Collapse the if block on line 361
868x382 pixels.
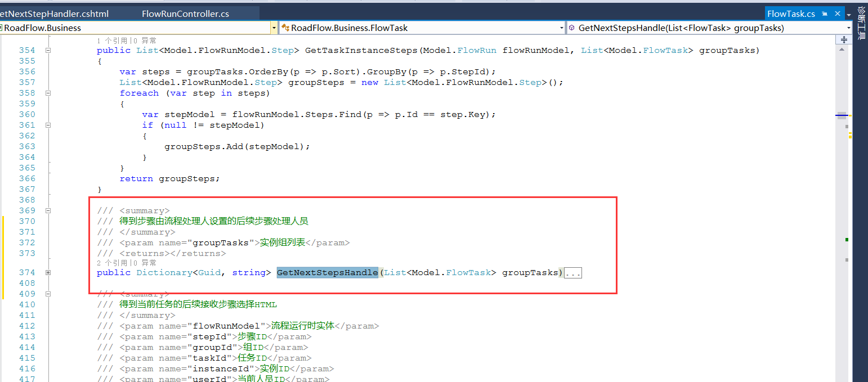point(48,125)
